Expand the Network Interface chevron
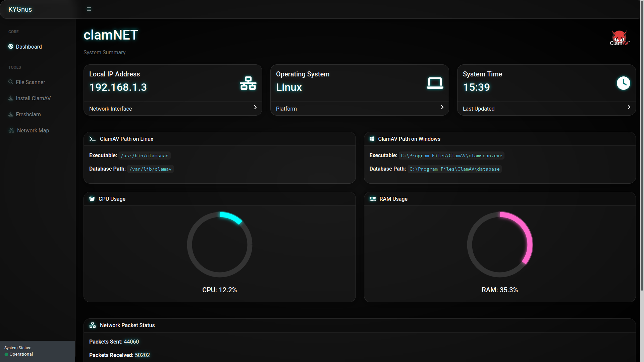Image resolution: width=644 pixels, height=362 pixels. click(255, 107)
